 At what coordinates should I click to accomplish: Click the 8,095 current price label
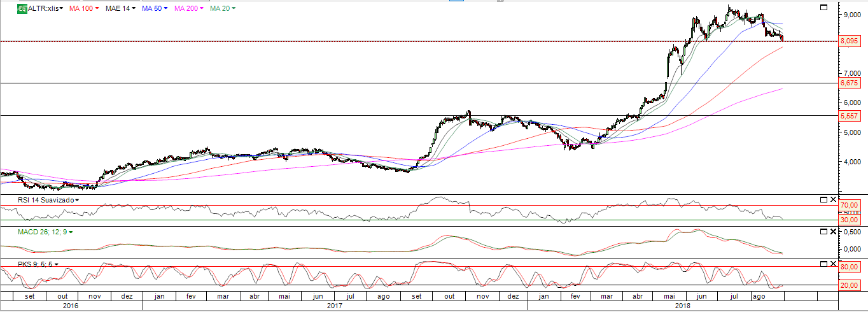coord(849,41)
